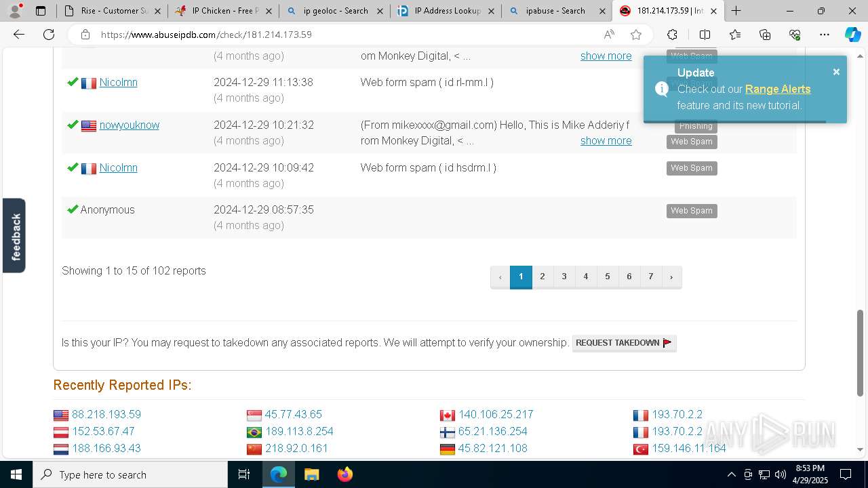Select current reports page 1
Viewport: 868px width, 488px height.
(x=521, y=277)
